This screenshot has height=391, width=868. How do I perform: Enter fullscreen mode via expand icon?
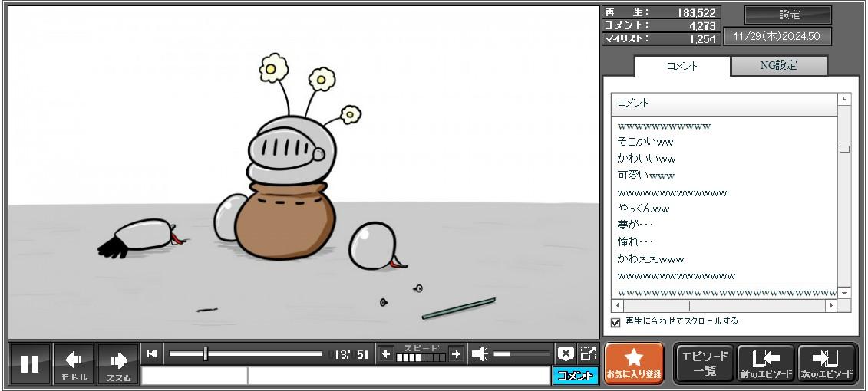(588, 353)
